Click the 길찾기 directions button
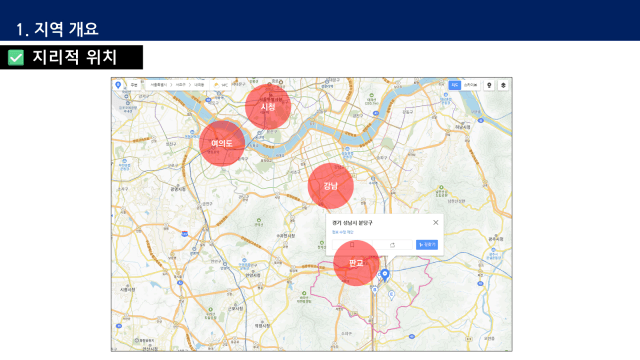Image resolution: width=640 pixels, height=360 pixels. [427, 244]
